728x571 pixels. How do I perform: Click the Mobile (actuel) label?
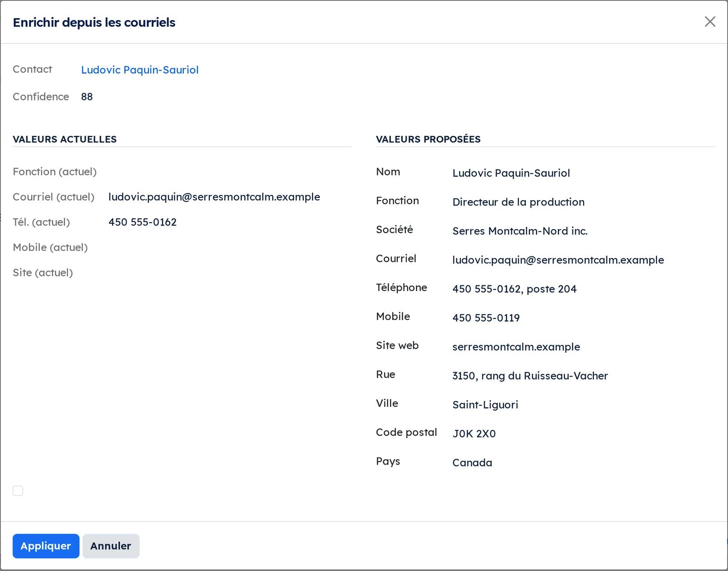50,247
